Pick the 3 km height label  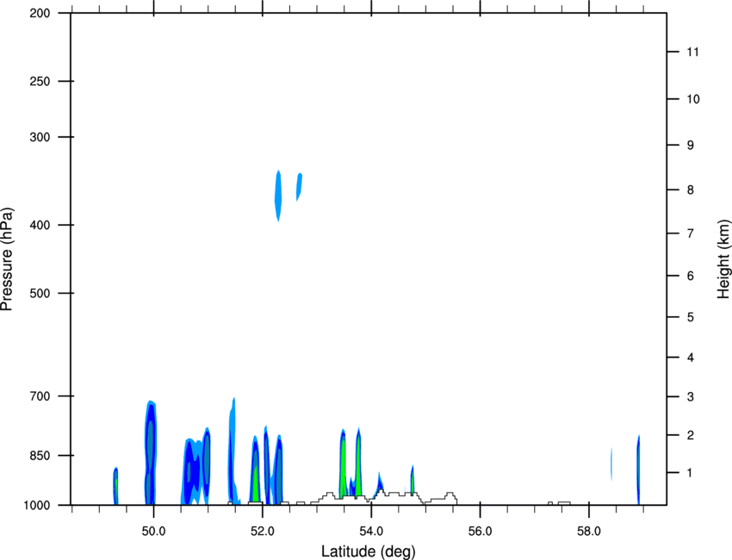(691, 396)
